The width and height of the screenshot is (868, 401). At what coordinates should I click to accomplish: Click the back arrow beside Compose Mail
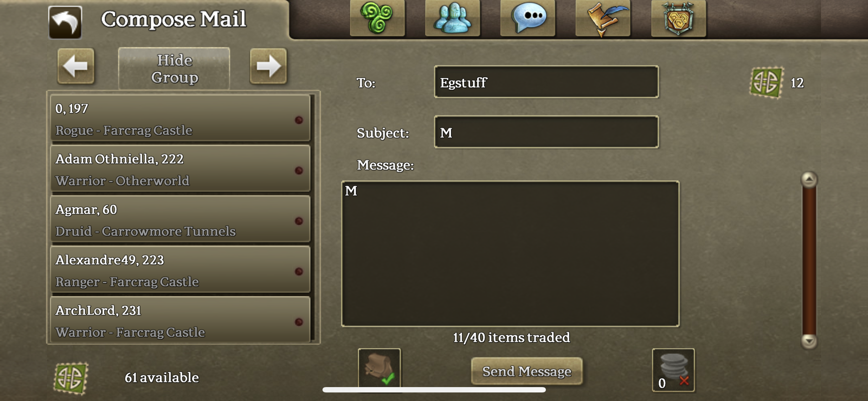pyautogui.click(x=65, y=22)
